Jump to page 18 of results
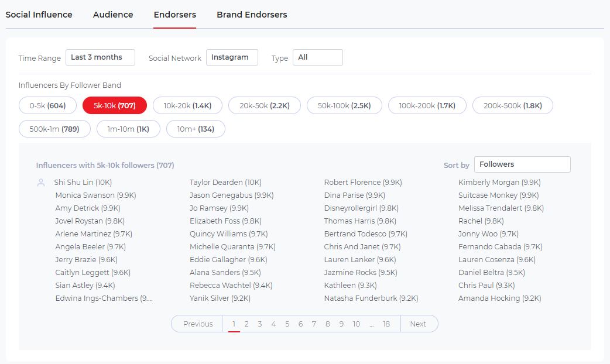Viewport: 610px width, 364px height. (386, 324)
